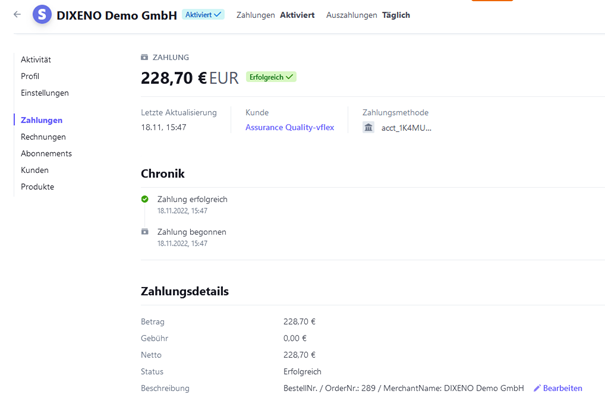
Task: Select the Zahlungen Aktiviert header status
Action: 275,15
